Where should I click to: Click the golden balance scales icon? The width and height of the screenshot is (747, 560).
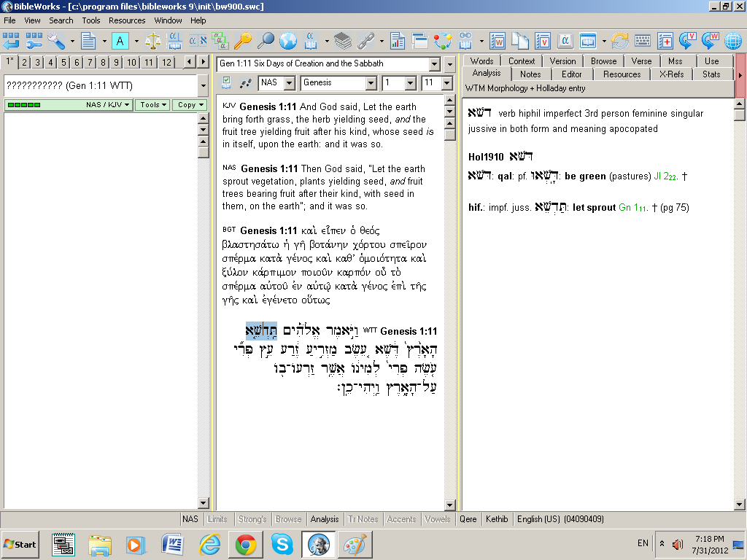point(152,41)
